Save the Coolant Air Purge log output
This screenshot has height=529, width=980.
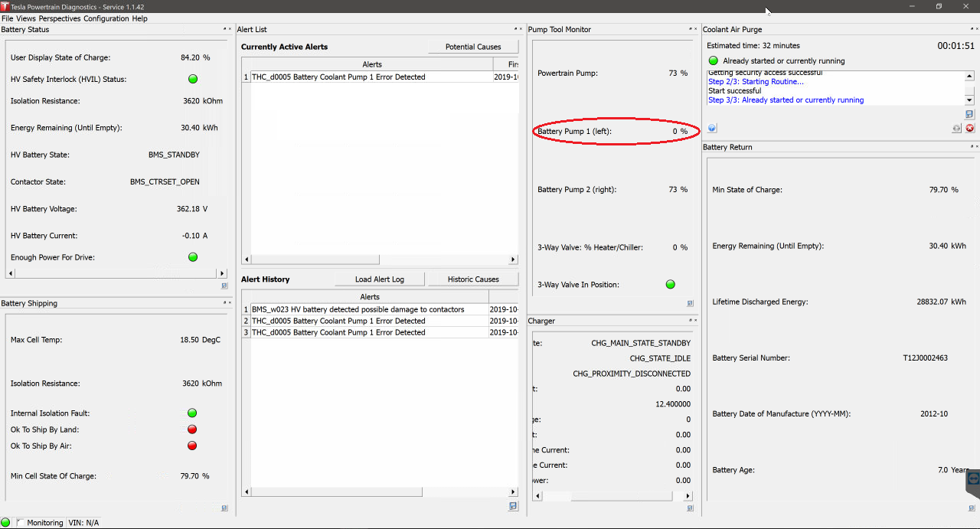point(969,114)
